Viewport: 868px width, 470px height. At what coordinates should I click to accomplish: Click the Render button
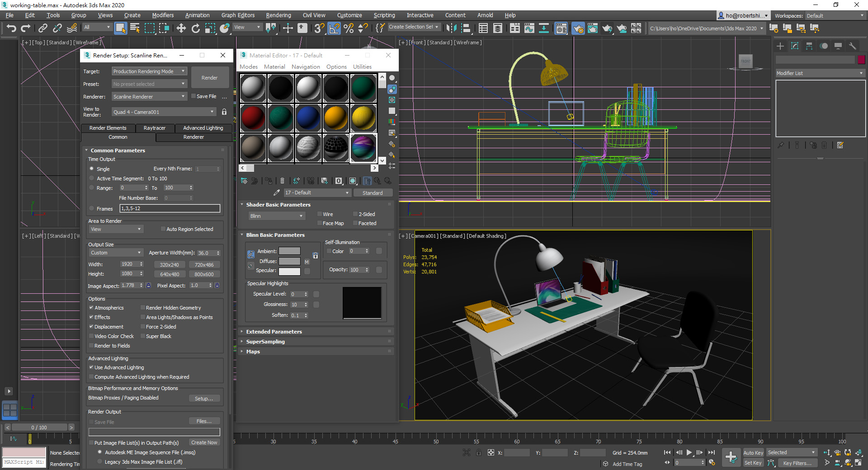tap(209, 78)
